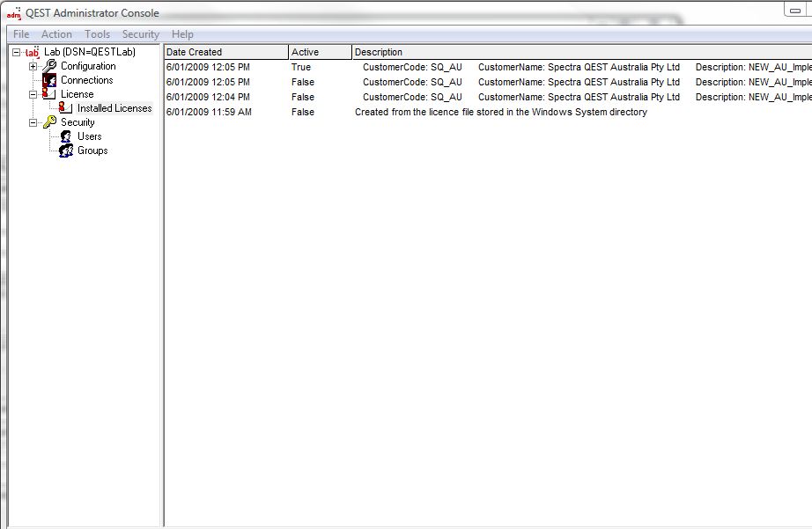812x529 pixels.
Task: Click the Configuration wrench icon
Action: pos(49,66)
